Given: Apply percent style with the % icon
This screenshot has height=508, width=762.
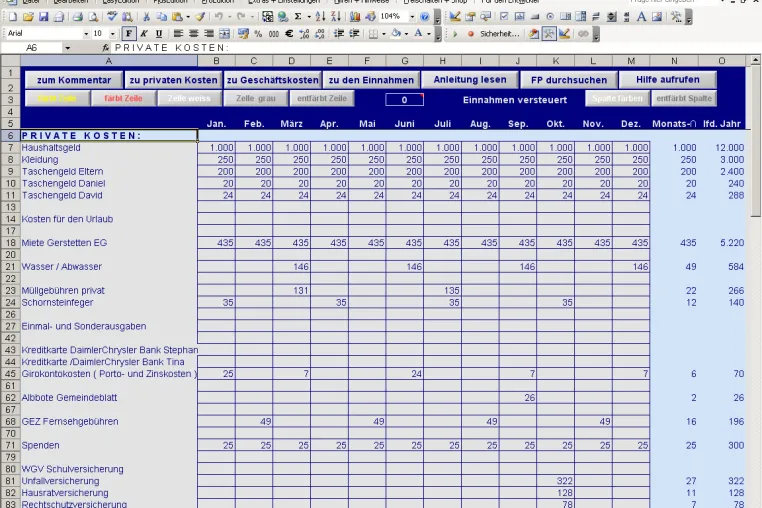Looking at the screenshot, I should [259, 34].
